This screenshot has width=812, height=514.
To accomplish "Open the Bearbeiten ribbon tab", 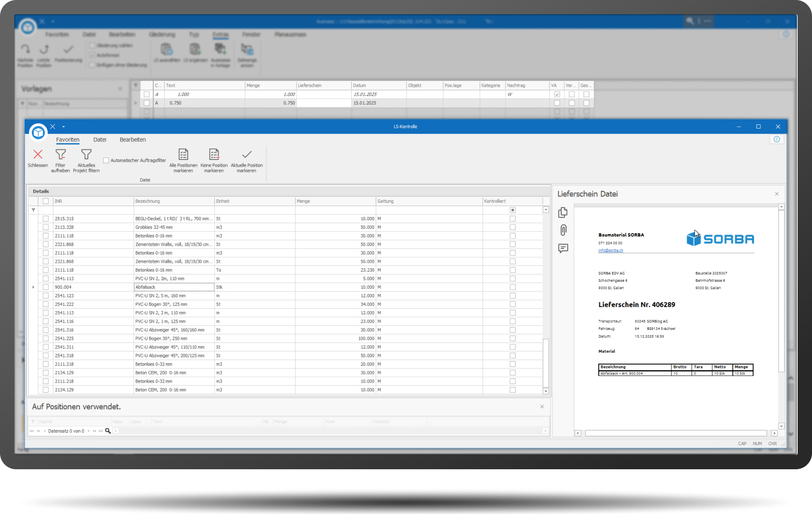I will point(133,139).
